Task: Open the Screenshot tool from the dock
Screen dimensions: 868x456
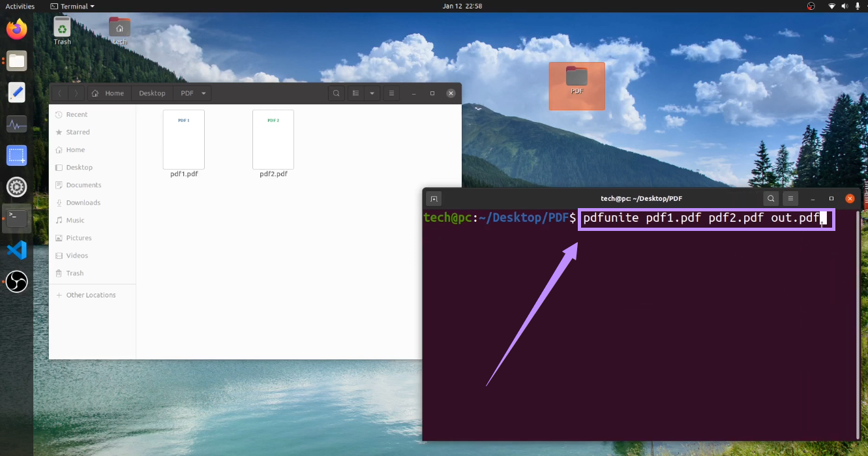Action: coord(16,155)
